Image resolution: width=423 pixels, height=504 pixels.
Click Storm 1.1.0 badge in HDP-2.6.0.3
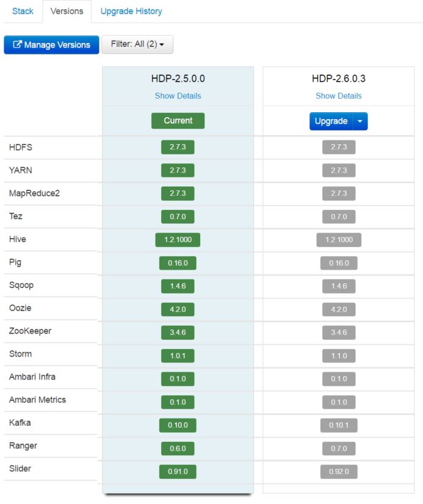[x=338, y=356]
